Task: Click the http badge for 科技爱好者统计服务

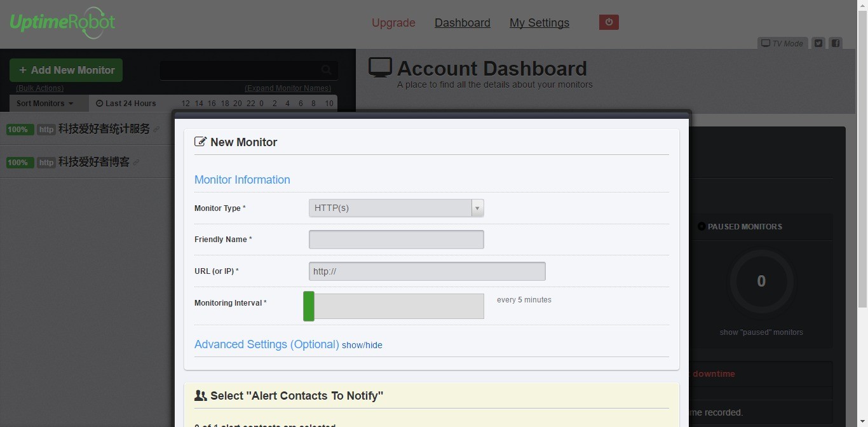Action: [x=46, y=130]
